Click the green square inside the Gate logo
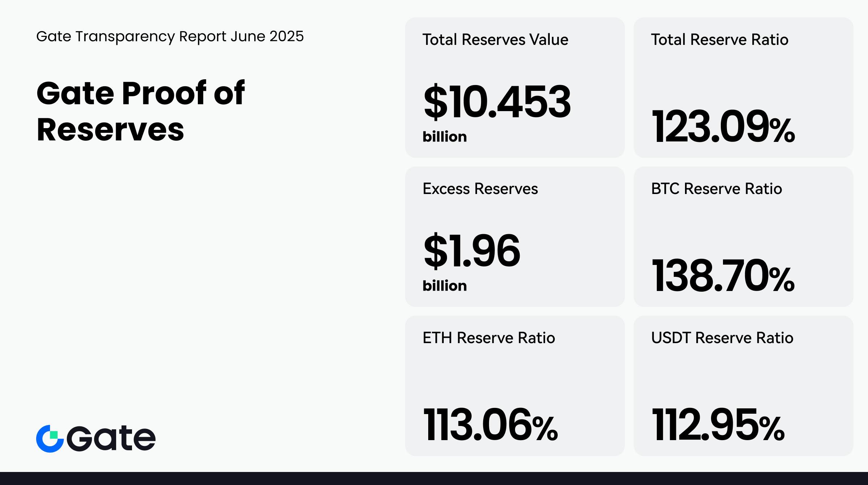The width and height of the screenshot is (868, 485). pos(54,435)
